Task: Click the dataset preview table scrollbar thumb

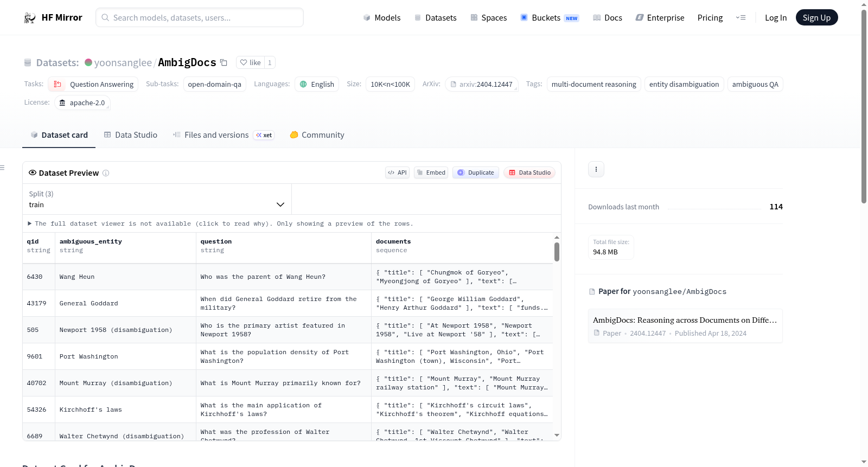Action: pyautogui.click(x=557, y=252)
